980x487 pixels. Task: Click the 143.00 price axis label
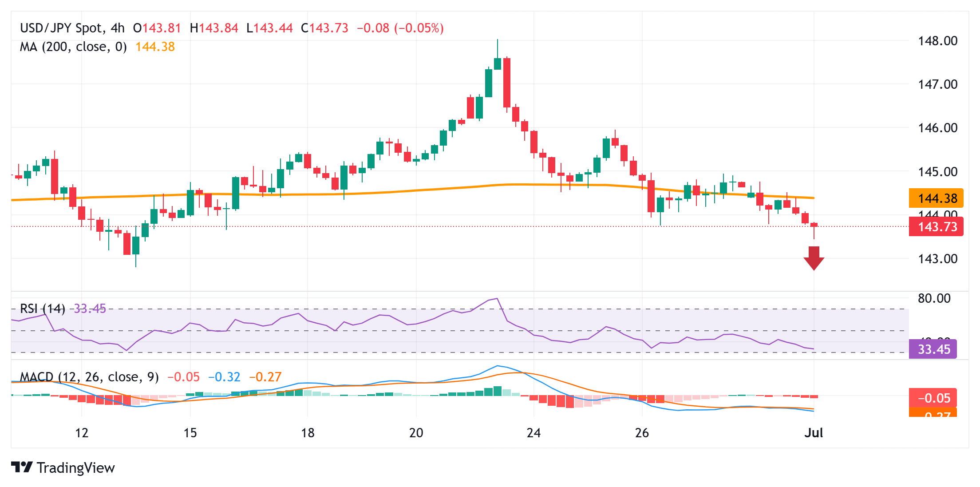pos(937,259)
